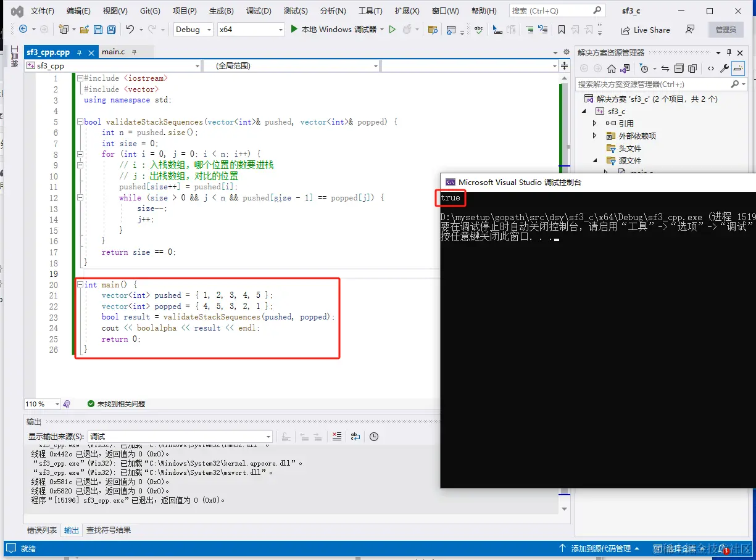Start without debugging via hollow play icon
The width and height of the screenshot is (756, 560).
pyautogui.click(x=392, y=29)
